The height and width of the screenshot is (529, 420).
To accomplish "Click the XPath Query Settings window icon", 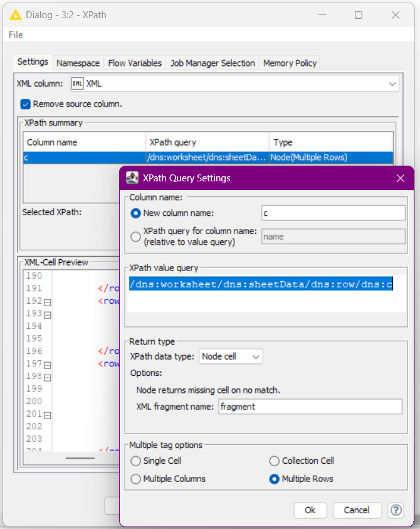I will [x=132, y=178].
